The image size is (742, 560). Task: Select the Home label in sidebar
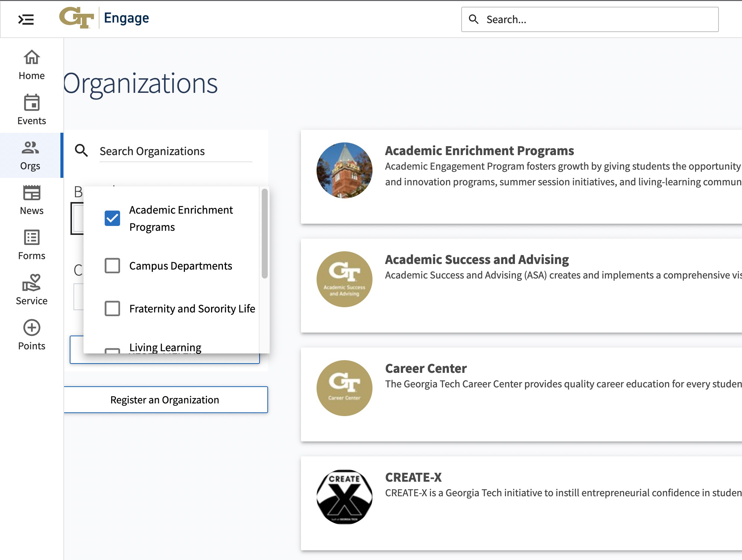click(32, 76)
